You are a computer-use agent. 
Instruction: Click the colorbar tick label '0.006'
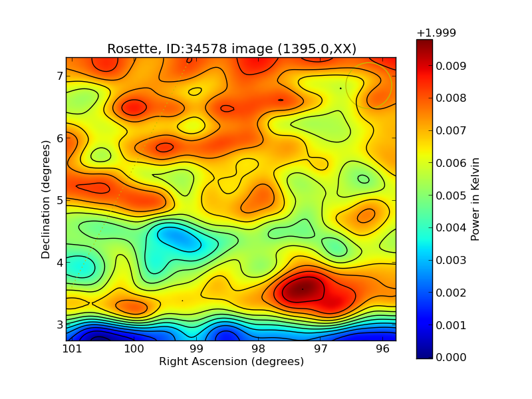[451, 163]
